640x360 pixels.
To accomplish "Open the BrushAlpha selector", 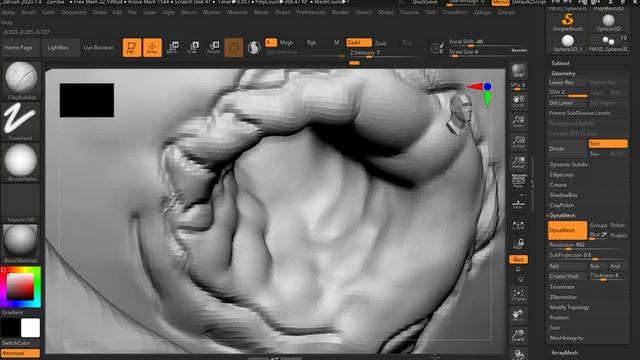I will point(21,162).
